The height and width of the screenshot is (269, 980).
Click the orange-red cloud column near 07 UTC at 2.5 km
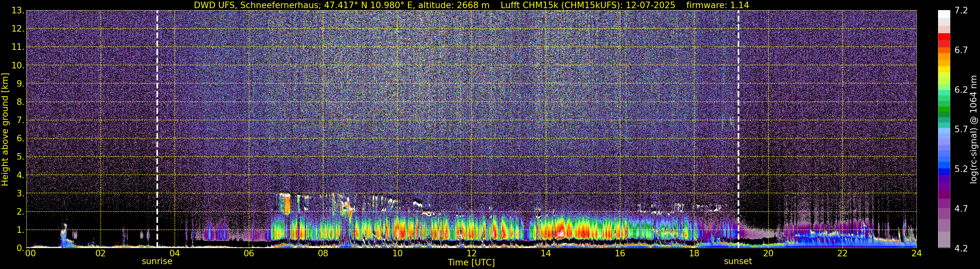pyautogui.click(x=287, y=205)
